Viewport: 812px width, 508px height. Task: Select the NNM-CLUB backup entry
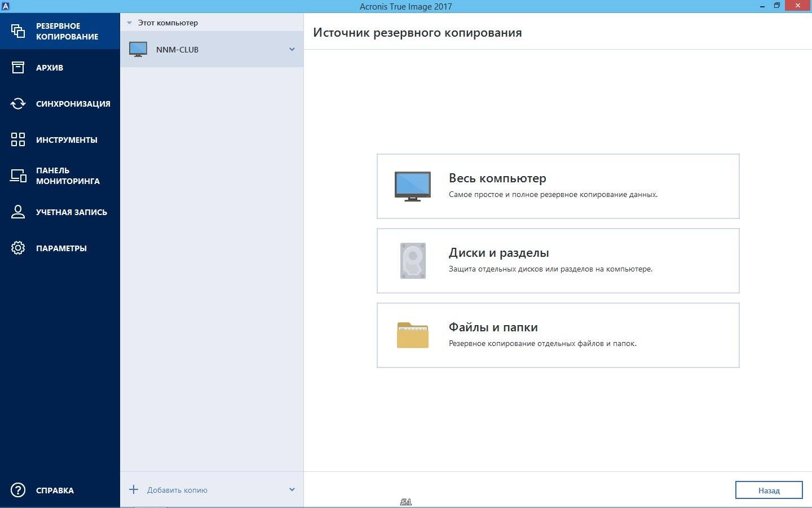click(212, 49)
